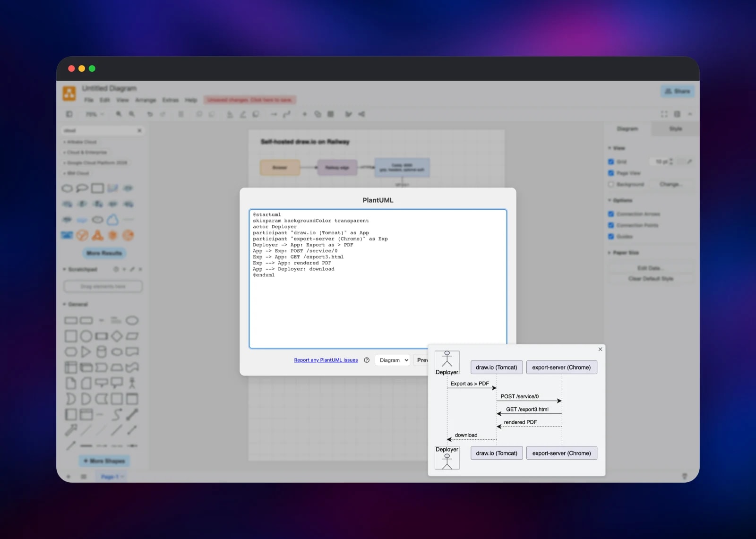Click the Share button

pyautogui.click(x=678, y=91)
